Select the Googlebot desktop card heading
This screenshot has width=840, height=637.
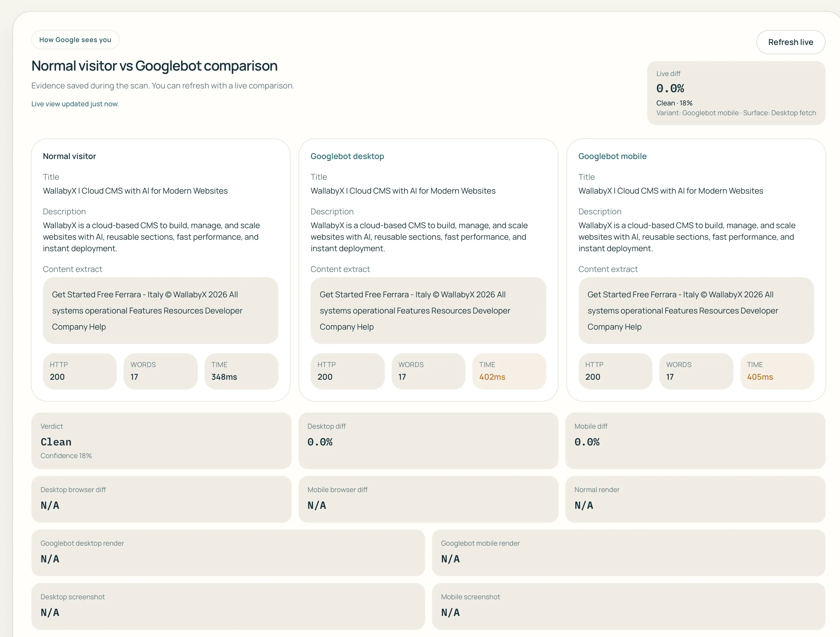click(347, 156)
